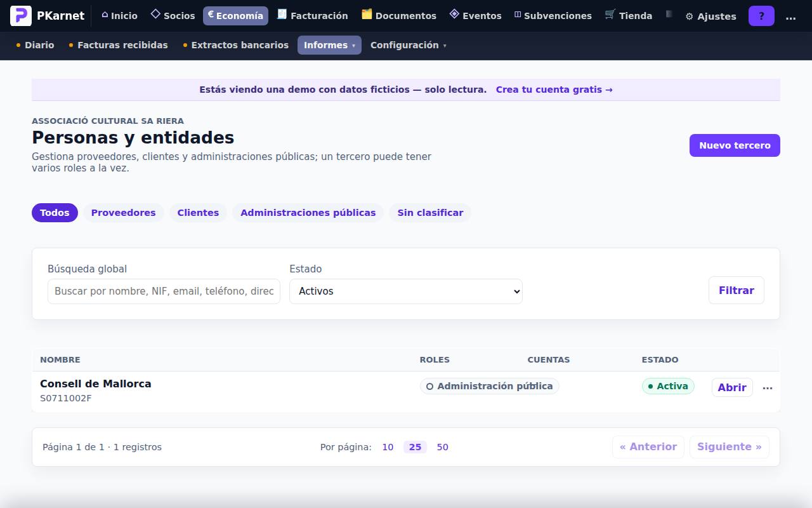
Task: Click the Consell de Mallorca name
Action: coord(95,384)
